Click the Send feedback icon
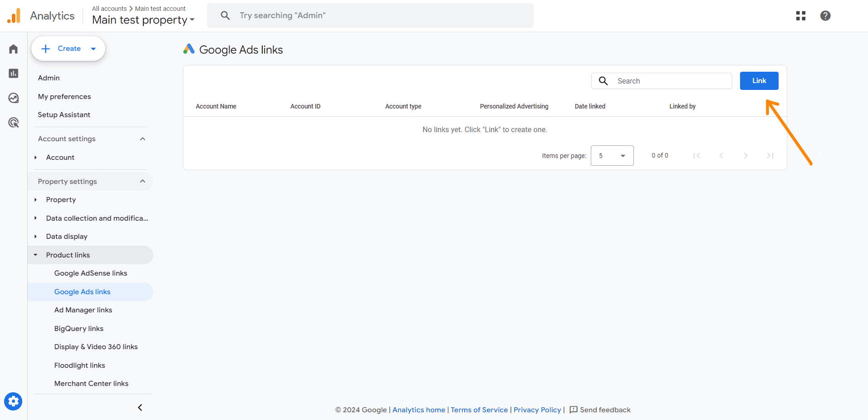This screenshot has width=868, height=420. click(574, 410)
